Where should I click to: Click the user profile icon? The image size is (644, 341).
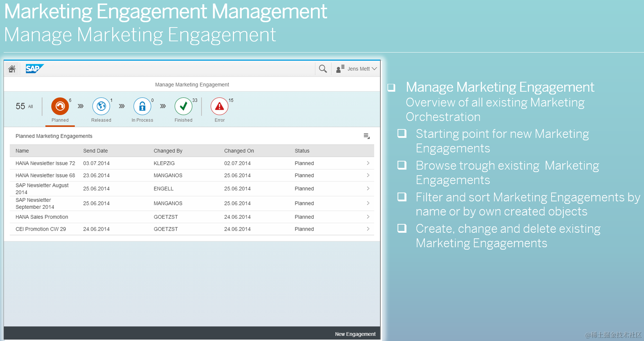pos(340,69)
